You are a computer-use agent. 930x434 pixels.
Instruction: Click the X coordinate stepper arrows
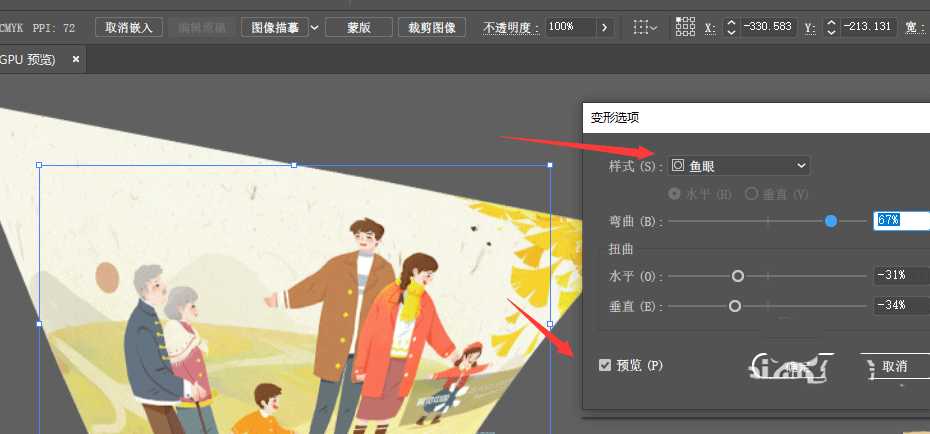point(731,27)
